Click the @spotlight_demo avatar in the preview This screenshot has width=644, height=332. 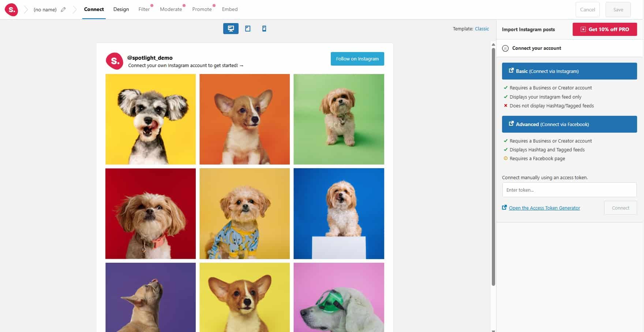coord(115,61)
